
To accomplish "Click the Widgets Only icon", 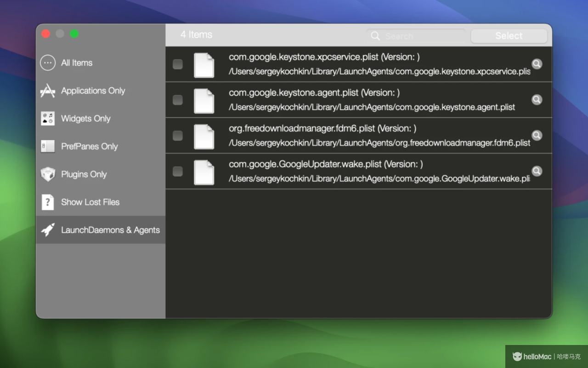I will click(48, 119).
